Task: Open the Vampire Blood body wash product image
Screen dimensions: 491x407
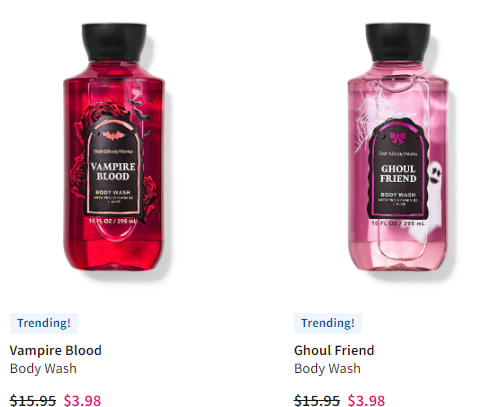Action: click(x=114, y=147)
